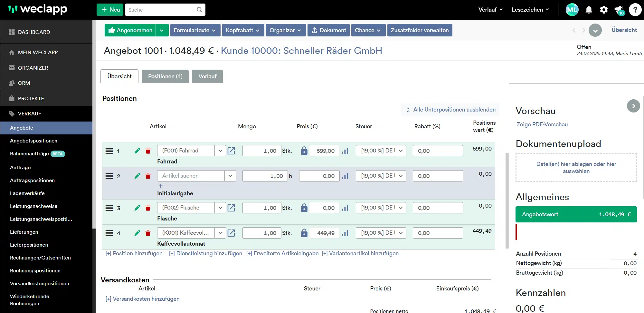Viewport: 644px width, 313px height.
Task: Click Versandkosten hinzufügen link
Action: tap(143, 299)
